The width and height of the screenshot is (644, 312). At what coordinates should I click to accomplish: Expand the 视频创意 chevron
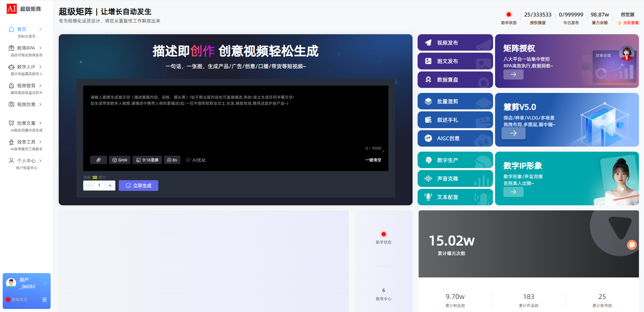point(40,104)
